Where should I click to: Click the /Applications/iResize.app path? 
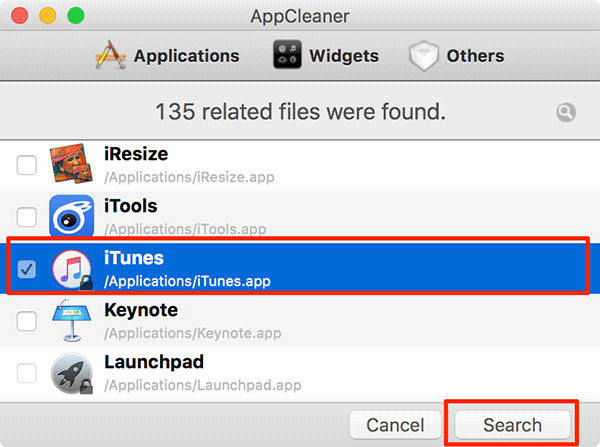point(189,177)
